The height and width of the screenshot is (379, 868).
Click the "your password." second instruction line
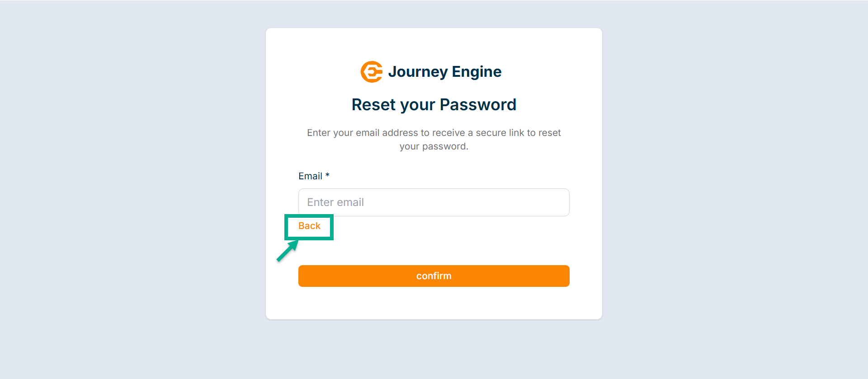pyautogui.click(x=434, y=146)
